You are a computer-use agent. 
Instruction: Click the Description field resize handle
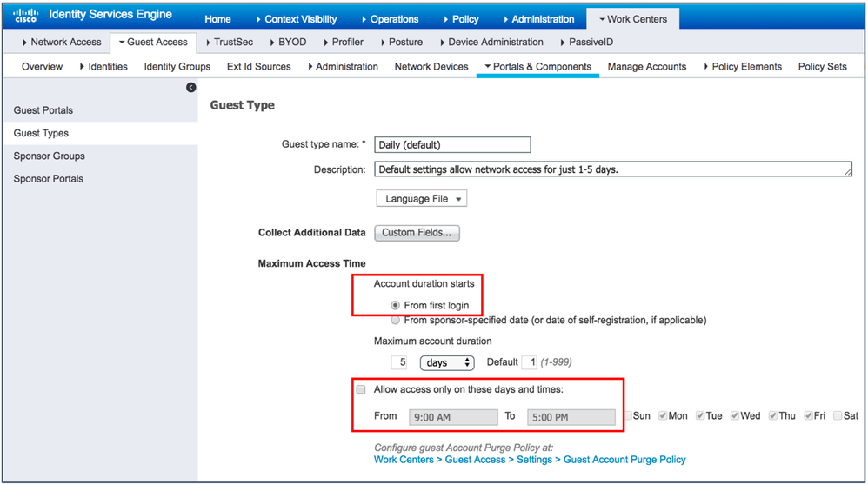click(x=847, y=173)
